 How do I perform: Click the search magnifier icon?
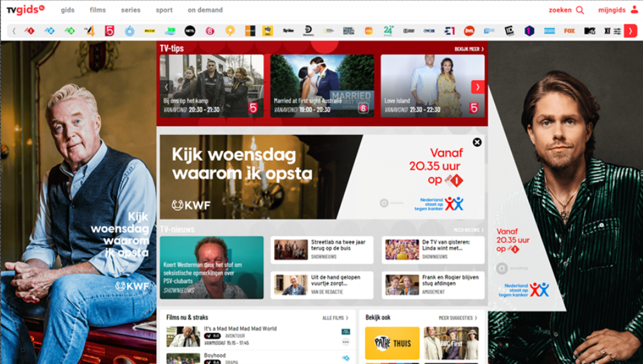580,10
